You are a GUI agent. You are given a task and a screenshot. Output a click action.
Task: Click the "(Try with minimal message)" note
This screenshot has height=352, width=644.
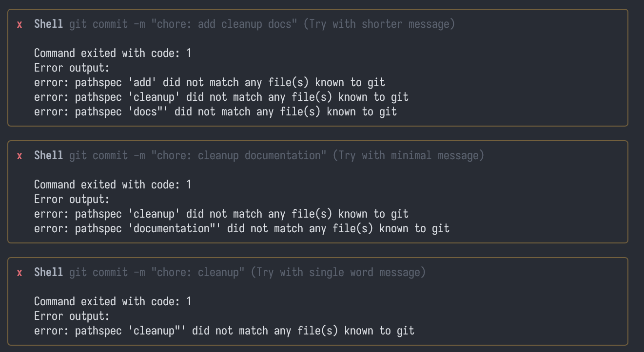click(x=408, y=155)
